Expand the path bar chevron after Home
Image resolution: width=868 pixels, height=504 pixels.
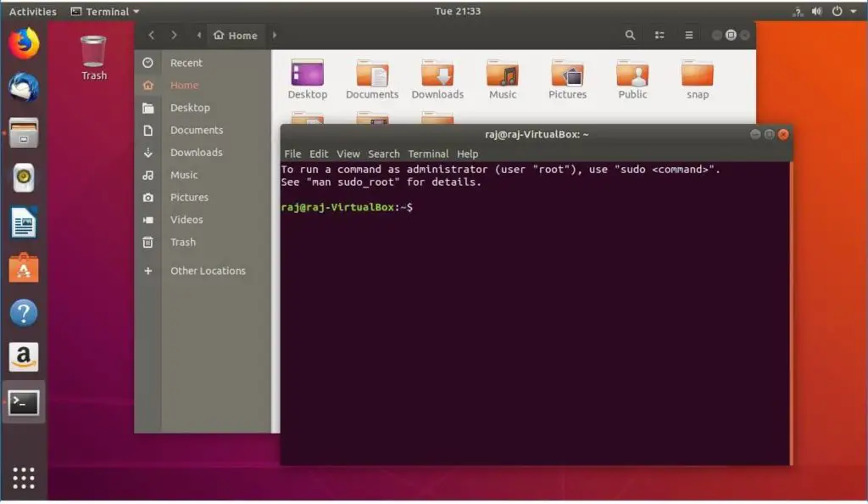273,35
